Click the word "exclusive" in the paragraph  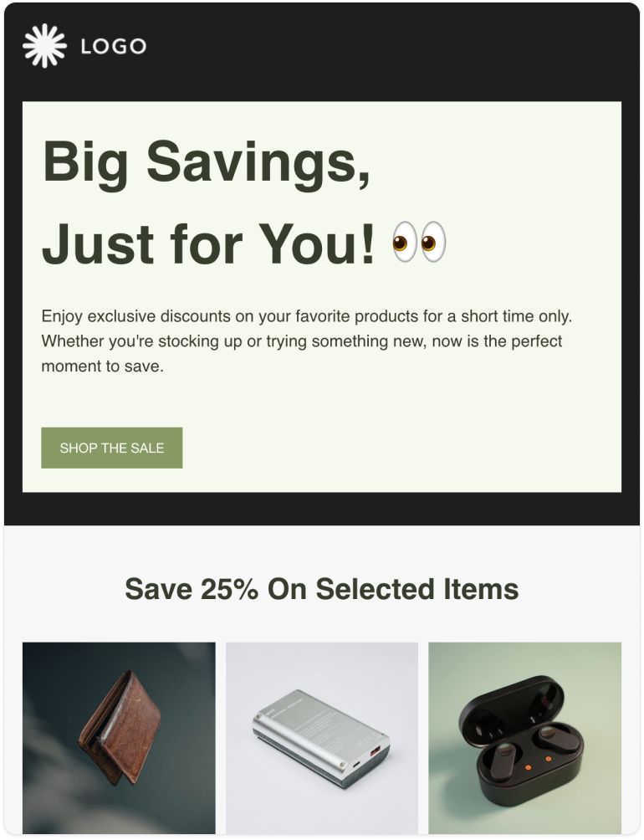[121, 316]
